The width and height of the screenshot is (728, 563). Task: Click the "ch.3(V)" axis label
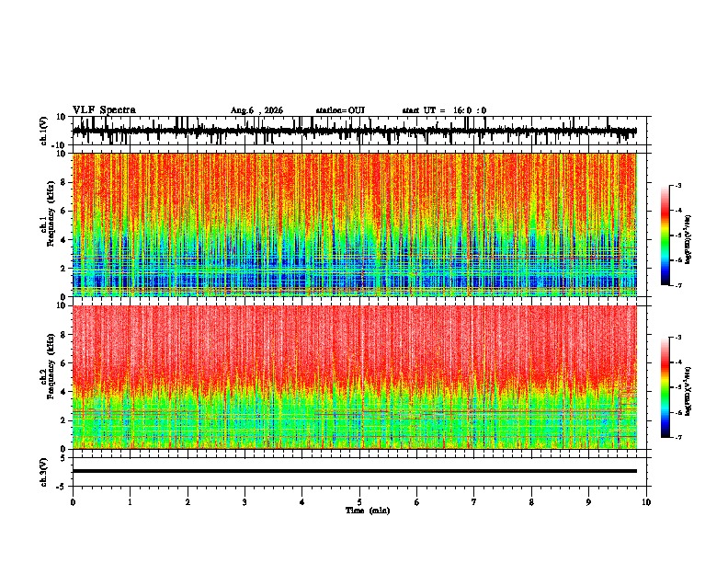click(x=44, y=473)
